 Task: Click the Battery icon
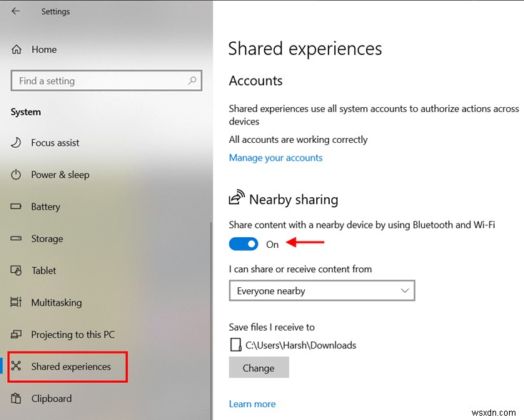[16, 207]
